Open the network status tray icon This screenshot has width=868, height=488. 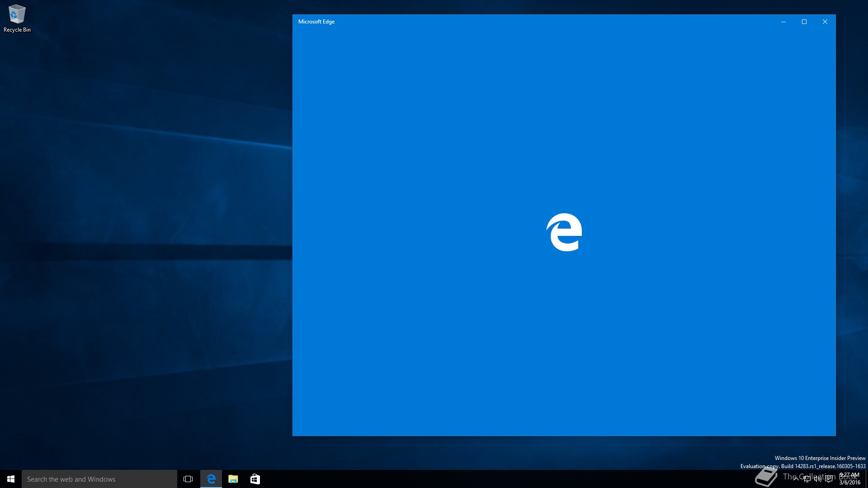807,479
